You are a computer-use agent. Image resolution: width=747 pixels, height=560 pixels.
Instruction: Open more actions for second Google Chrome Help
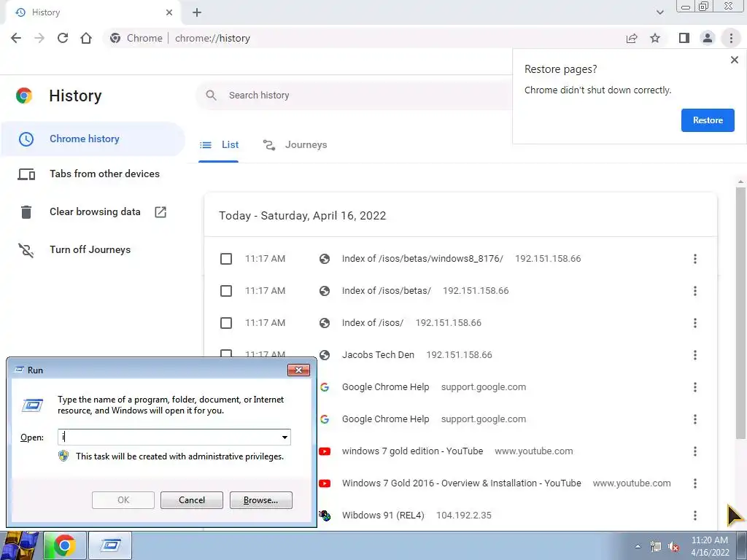[694, 419]
